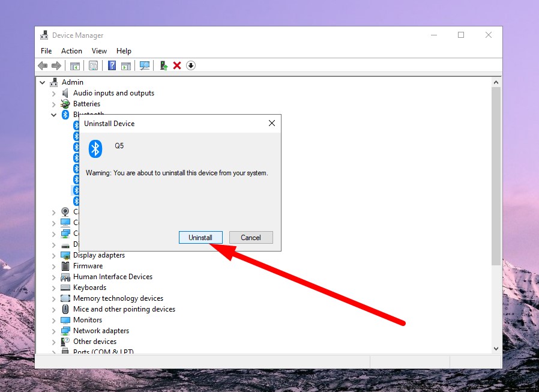
Task: Click the Properties toolbar icon
Action: 93,65
